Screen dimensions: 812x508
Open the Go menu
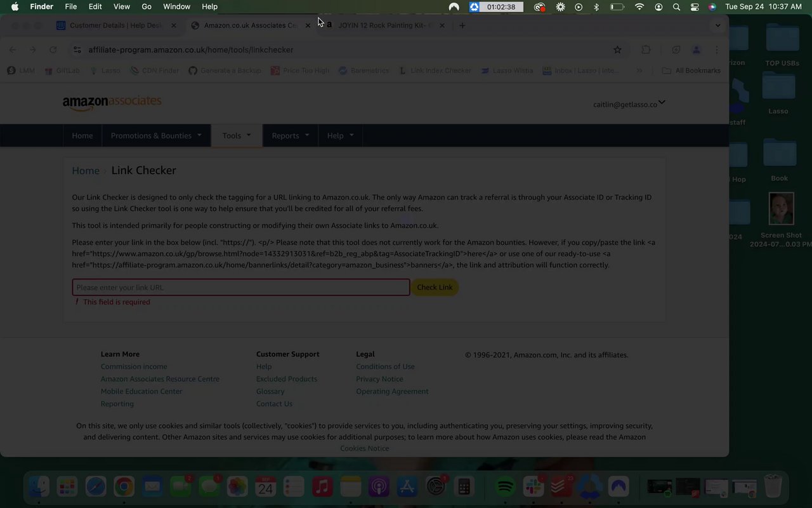[x=147, y=6]
